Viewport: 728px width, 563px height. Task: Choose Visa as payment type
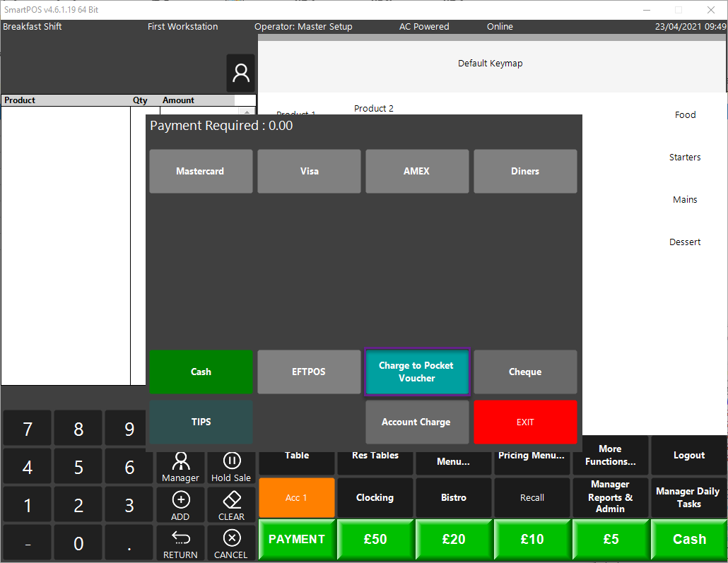click(x=309, y=171)
